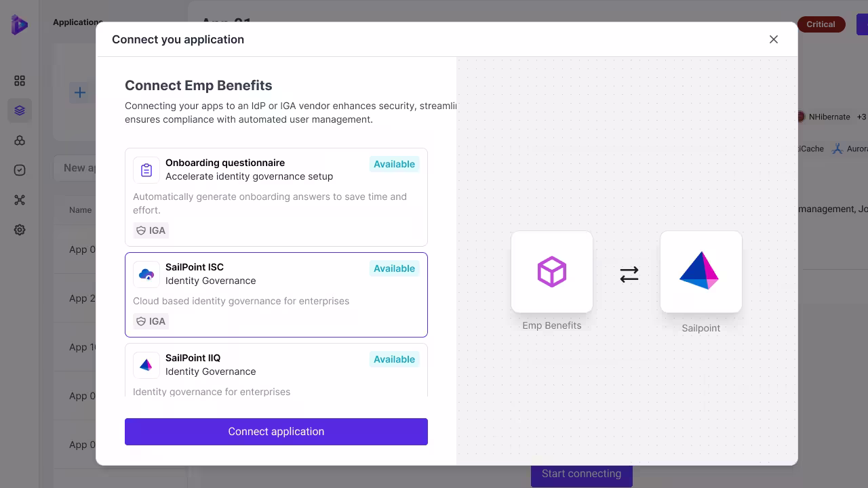Click the Name column header
The height and width of the screenshot is (488, 868).
(80, 210)
